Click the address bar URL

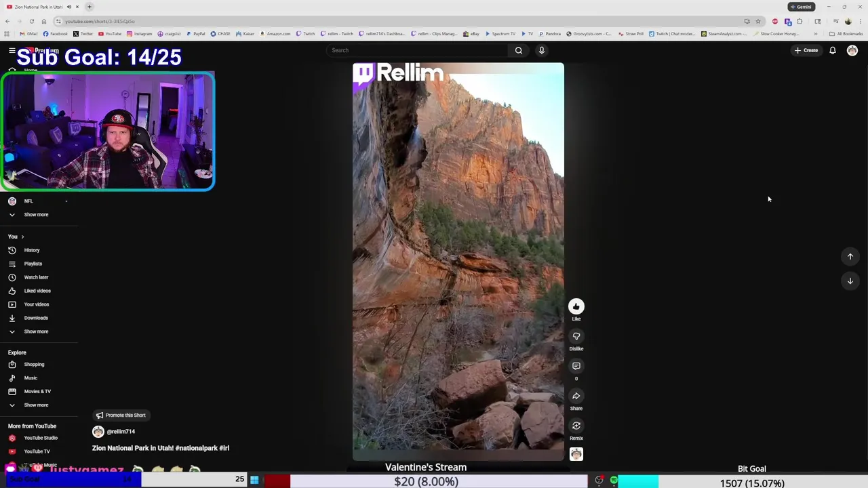point(100,21)
